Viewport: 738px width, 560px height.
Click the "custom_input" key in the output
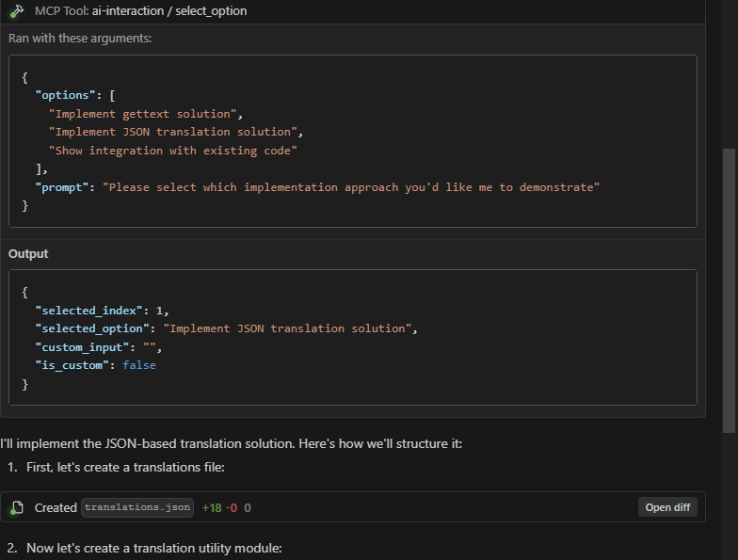tap(85, 347)
